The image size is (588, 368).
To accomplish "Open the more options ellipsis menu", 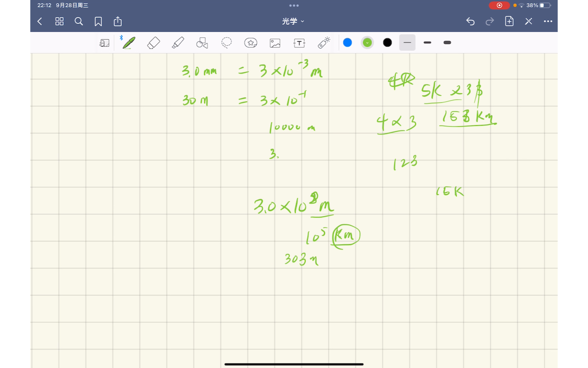I will (548, 21).
